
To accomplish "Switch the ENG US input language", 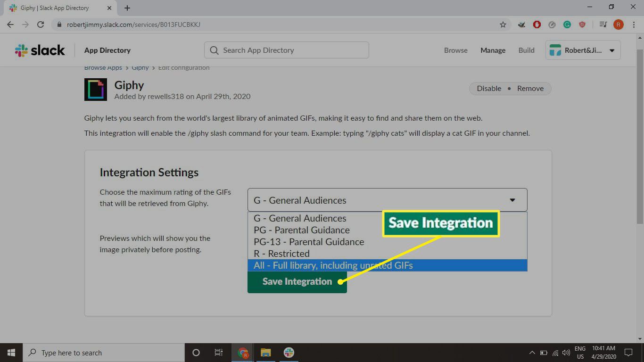I will [x=580, y=353].
